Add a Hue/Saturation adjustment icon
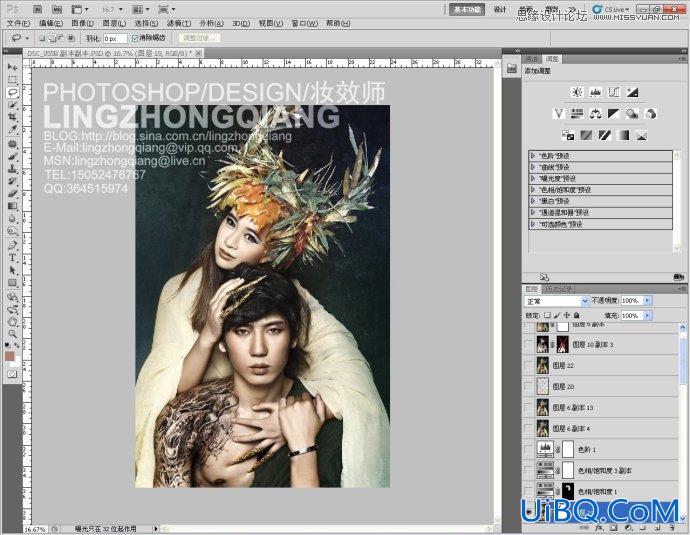 [577, 114]
